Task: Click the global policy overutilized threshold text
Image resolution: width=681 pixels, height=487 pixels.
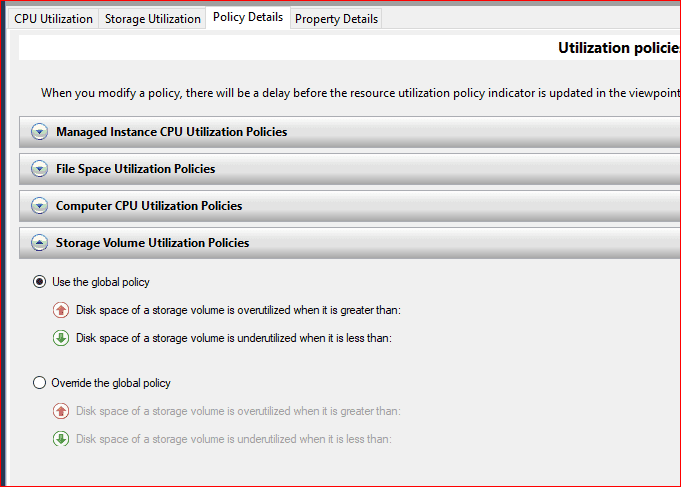Action: 238,310
